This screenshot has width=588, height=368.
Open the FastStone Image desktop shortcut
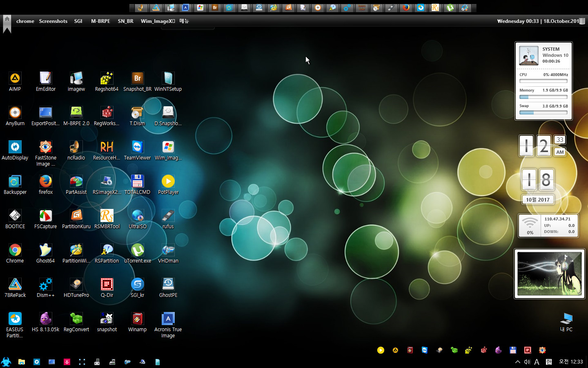(46, 153)
